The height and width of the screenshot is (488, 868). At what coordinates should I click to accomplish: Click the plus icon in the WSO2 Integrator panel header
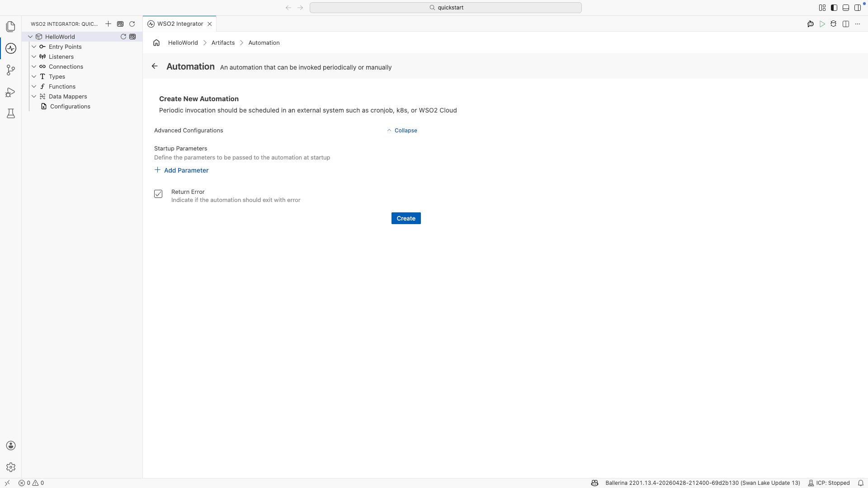click(x=108, y=24)
